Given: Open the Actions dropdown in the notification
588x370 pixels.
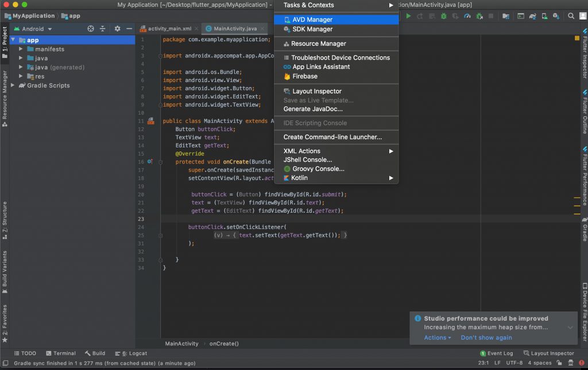Looking at the screenshot, I should [437, 337].
